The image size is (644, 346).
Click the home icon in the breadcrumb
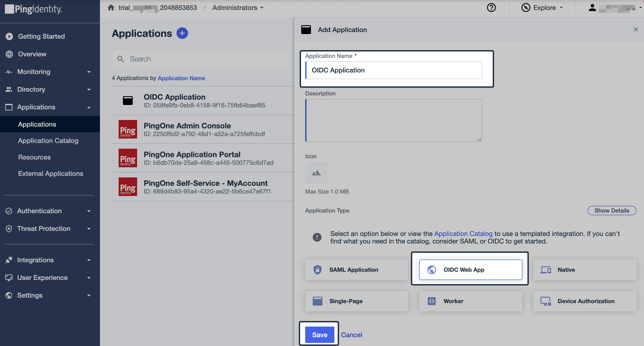pyautogui.click(x=111, y=8)
